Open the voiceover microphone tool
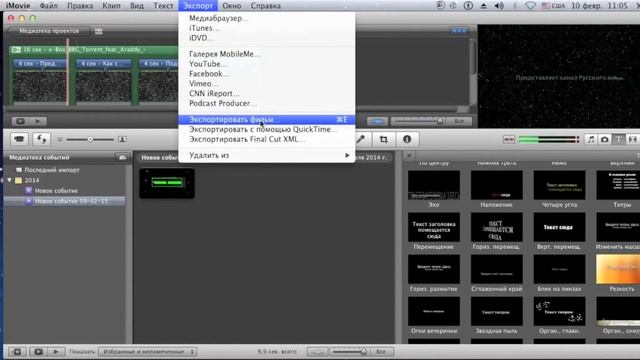Viewport: 640px width, 360px height. click(x=361, y=139)
